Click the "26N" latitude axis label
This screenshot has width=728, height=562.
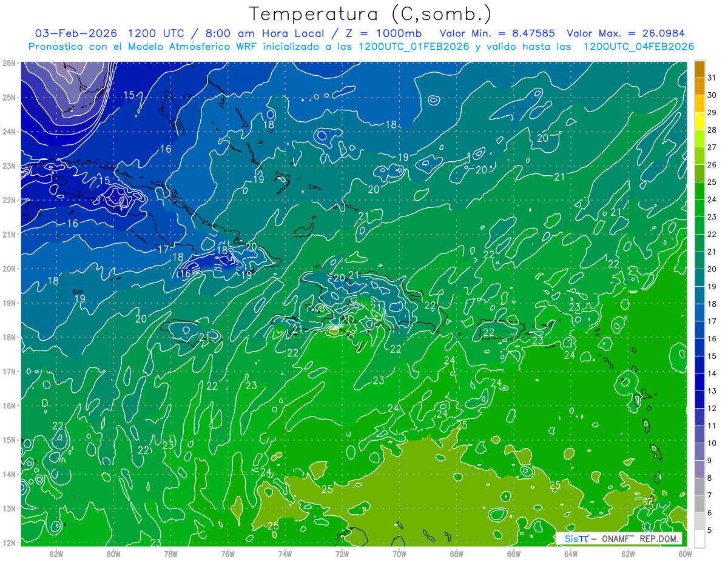click(x=8, y=63)
